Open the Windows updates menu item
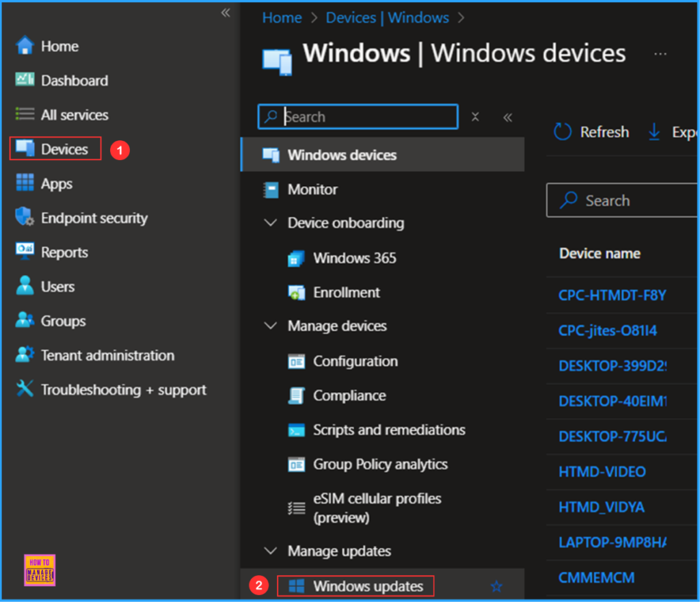700x602 pixels. pyautogui.click(x=368, y=586)
